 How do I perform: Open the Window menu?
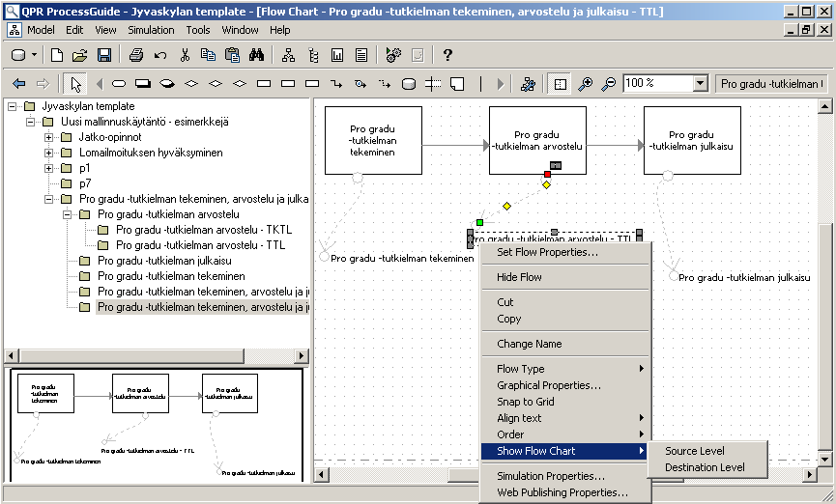point(240,30)
